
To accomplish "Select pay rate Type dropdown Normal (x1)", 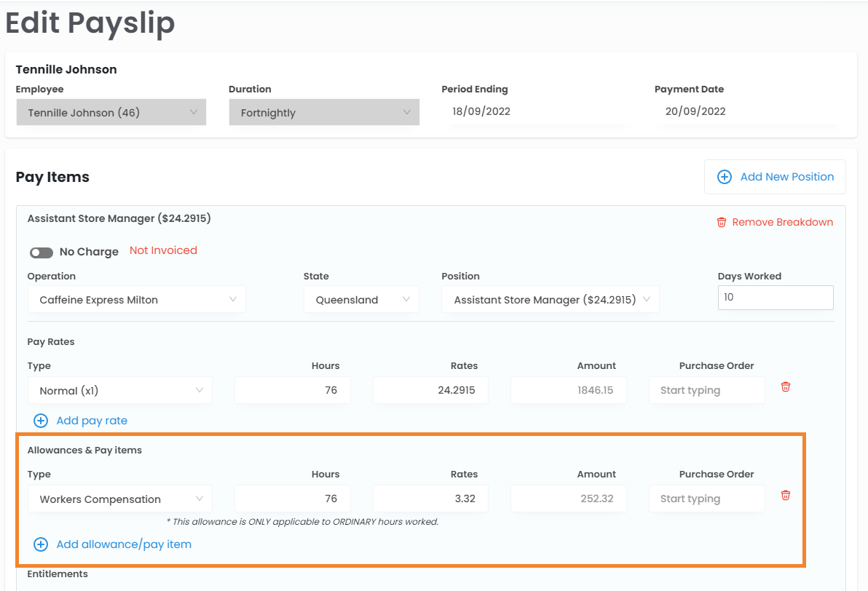I will pos(120,391).
